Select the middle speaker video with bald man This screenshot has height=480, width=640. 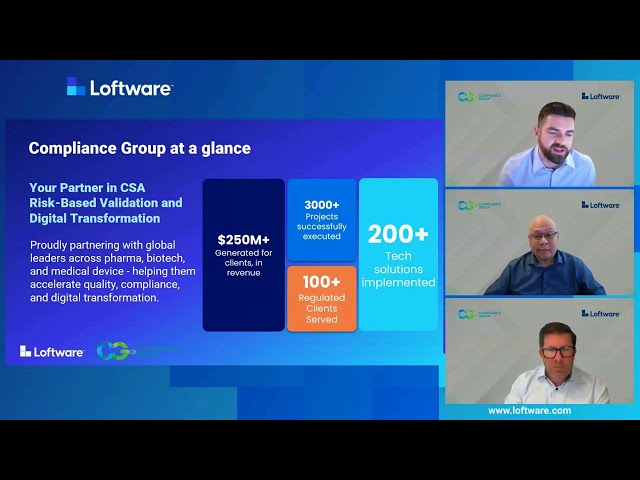[539, 242]
